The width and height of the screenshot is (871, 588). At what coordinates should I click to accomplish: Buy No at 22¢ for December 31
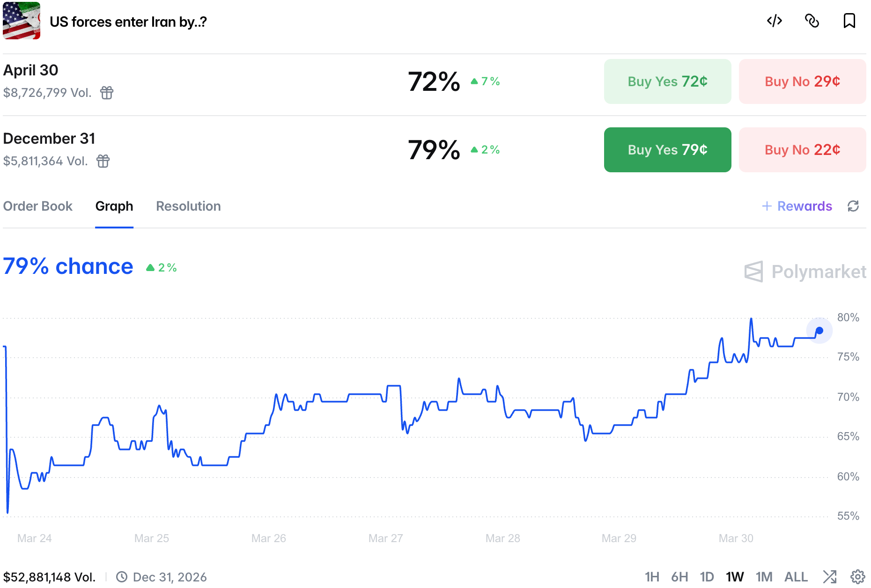(x=802, y=150)
